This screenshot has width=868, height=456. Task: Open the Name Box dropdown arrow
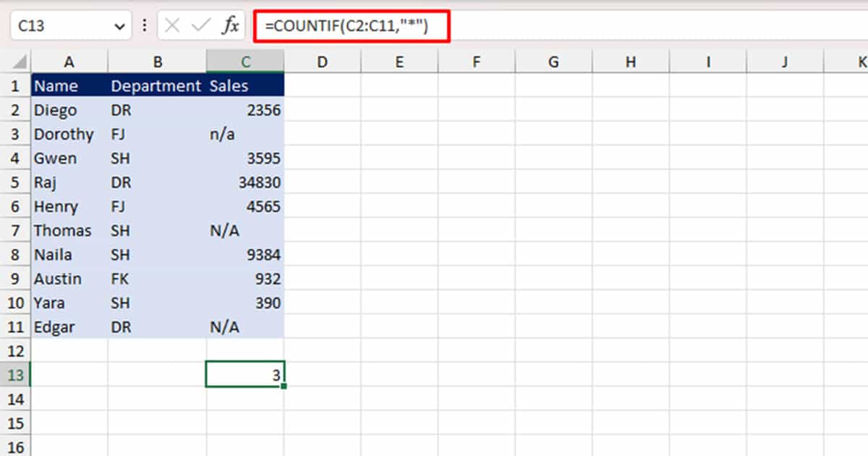[x=119, y=25]
